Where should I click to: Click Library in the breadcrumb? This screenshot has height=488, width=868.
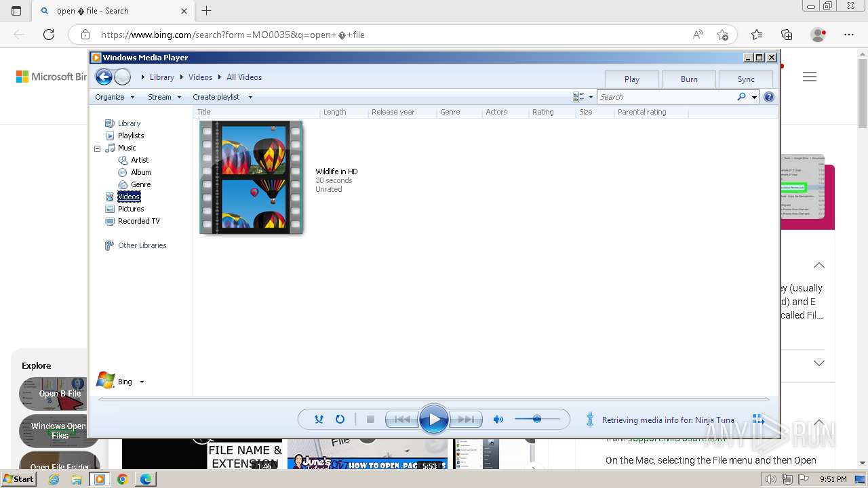[x=162, y=77]
